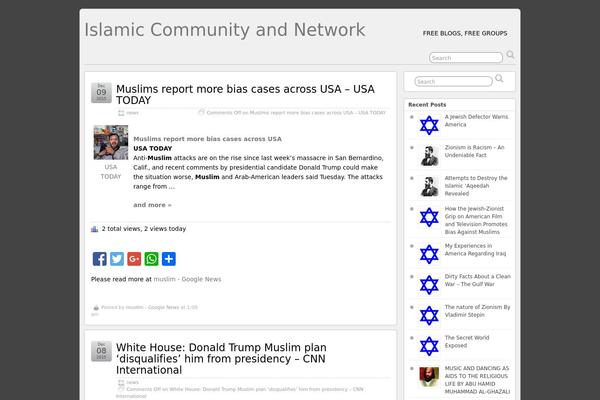600x400 pixels.
Task: Open the 'news' category of first post
Action: [x=132, y=113]
